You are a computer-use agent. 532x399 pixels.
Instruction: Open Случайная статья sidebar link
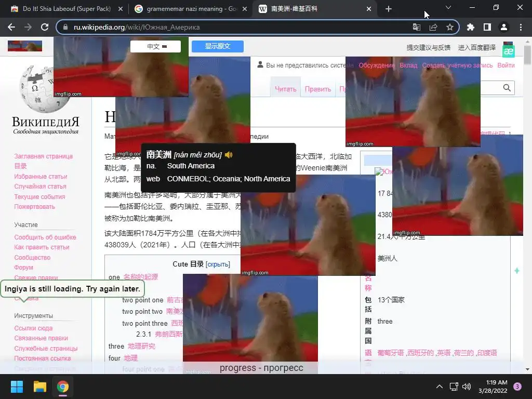click(x=41, y=187)
